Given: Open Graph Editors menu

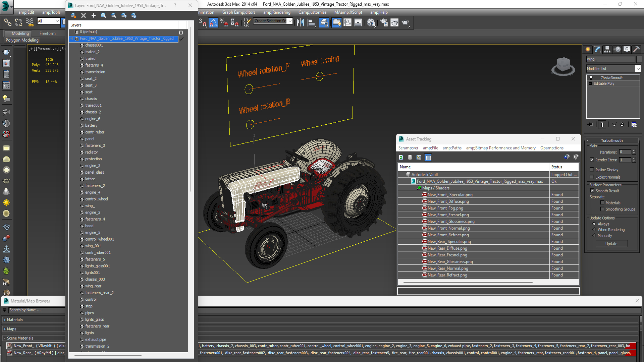Looking at the screenshot, I should point(238,12).
